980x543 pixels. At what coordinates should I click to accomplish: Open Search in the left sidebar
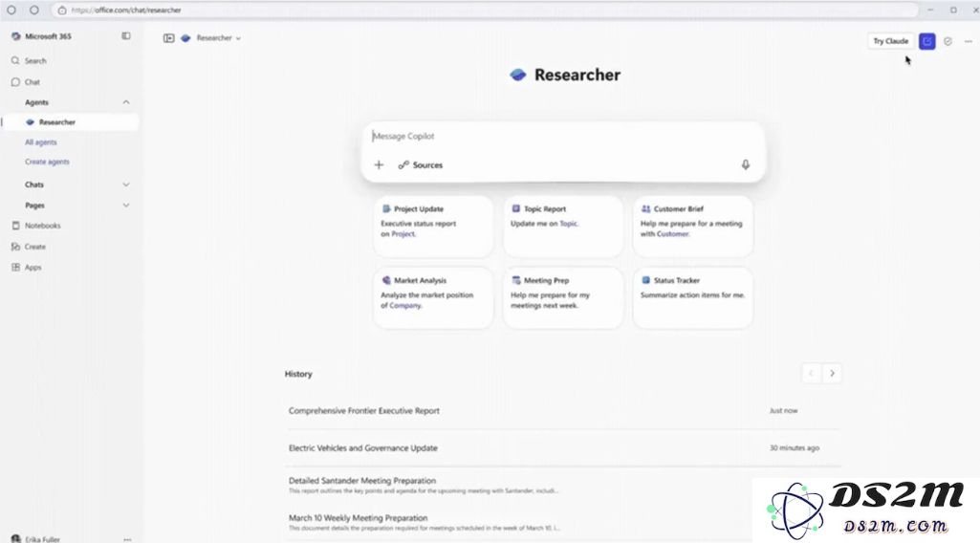click(x=35, y=61)
